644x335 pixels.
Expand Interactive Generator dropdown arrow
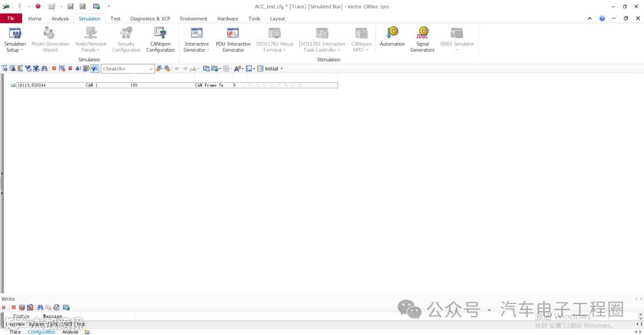[x=208, y=50]
